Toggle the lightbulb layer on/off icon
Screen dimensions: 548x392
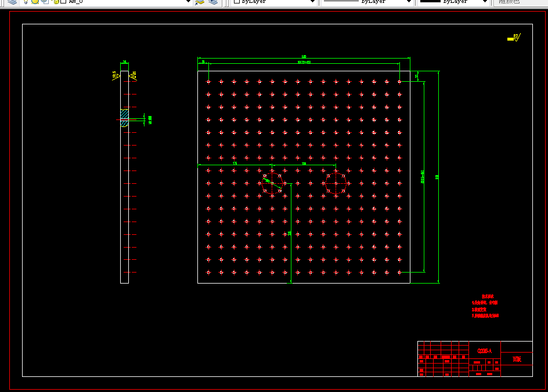[26, 1]
